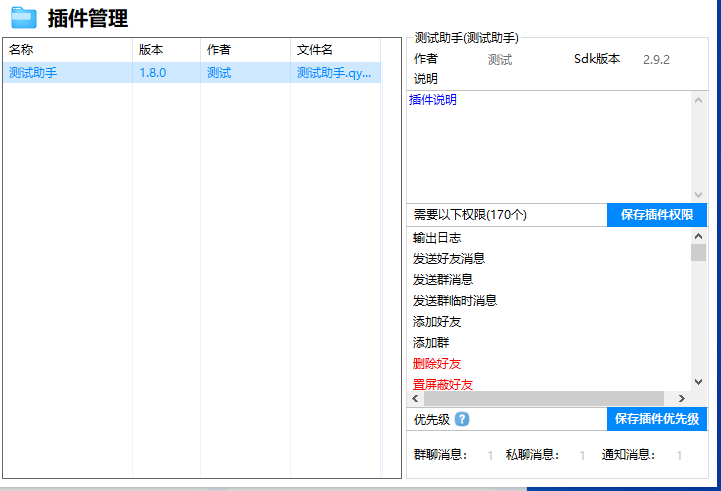
Task: Click the 测试助手(测试助手) group title
Action: click(466, 38)
